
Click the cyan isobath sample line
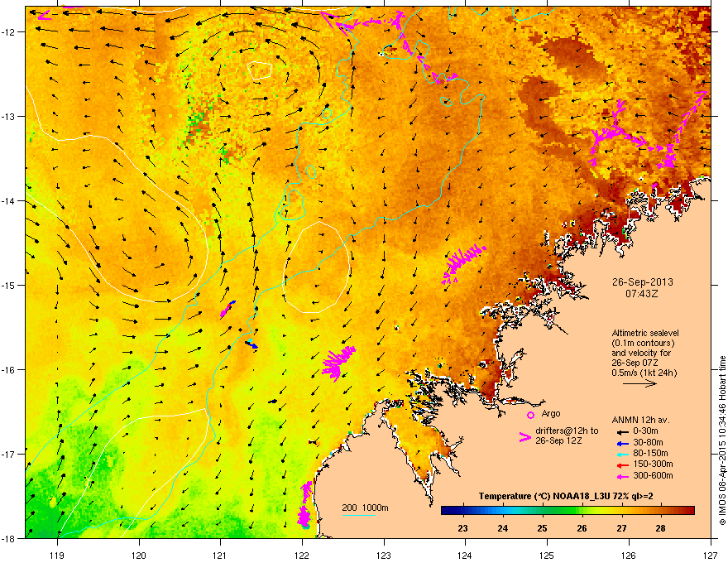(359, 515)
